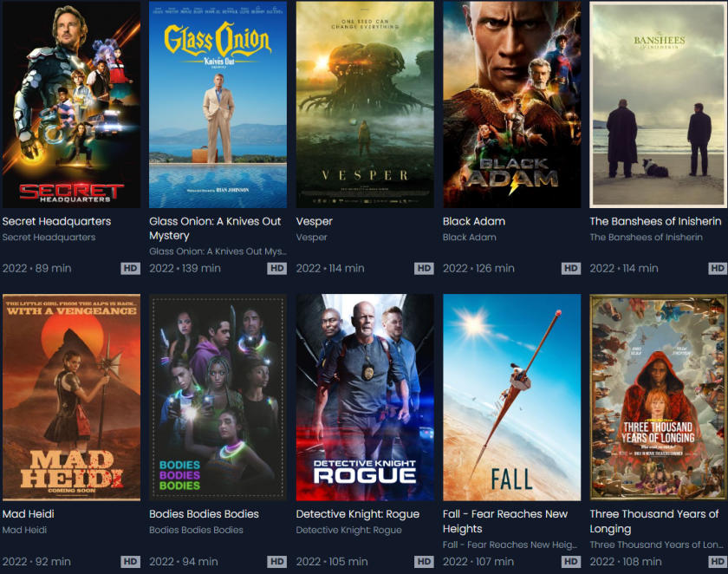728x574 pixels.
Task: Click "2022 · 94 min" text
Action: [184, 562]
